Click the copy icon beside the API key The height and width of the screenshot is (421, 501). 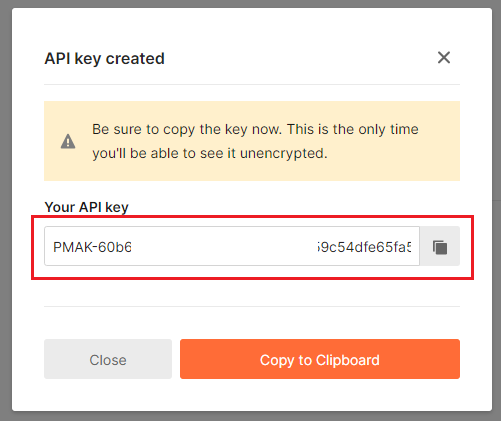[440, 247]
